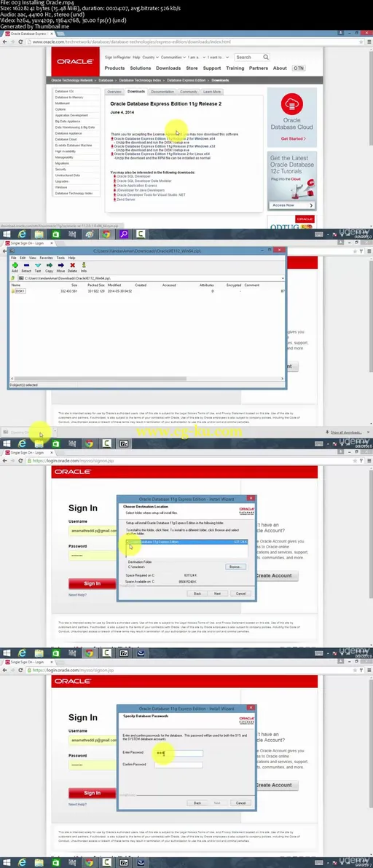Switch to the Learn More tab
Image resolution: width=373 pixels, height=868 pixels.
pos(212,91)
